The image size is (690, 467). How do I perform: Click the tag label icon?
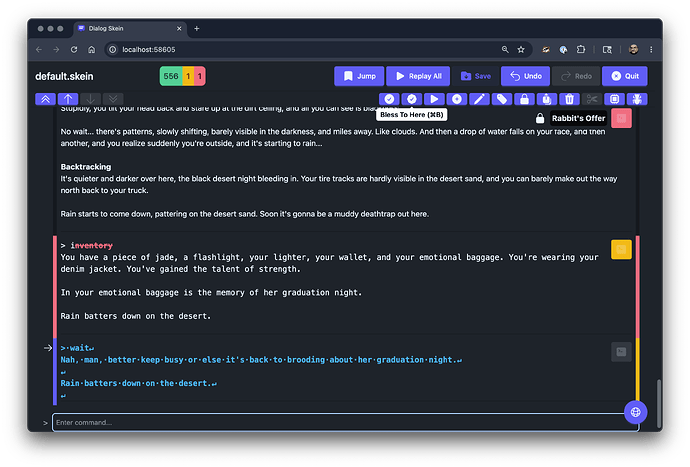click(x=502, y=99)
